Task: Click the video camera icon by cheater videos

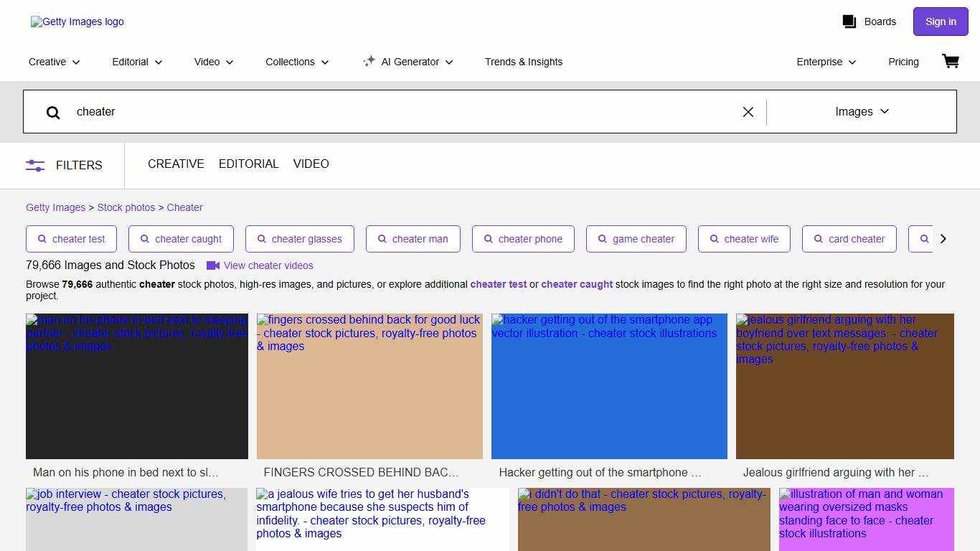Action: (x=213, y=265)
